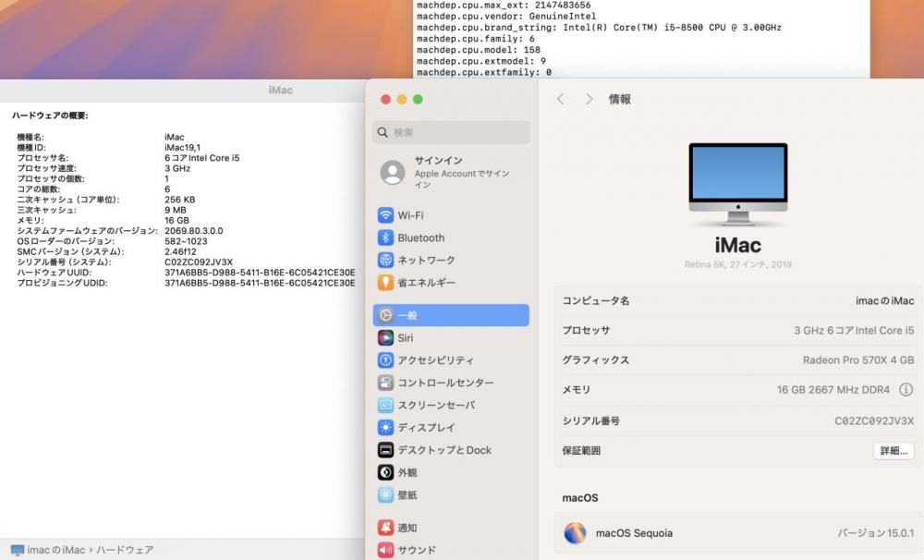924x560 pixels.
Task: Click iMac19,1 model ID in System Information
Action: tap(182, 147)
